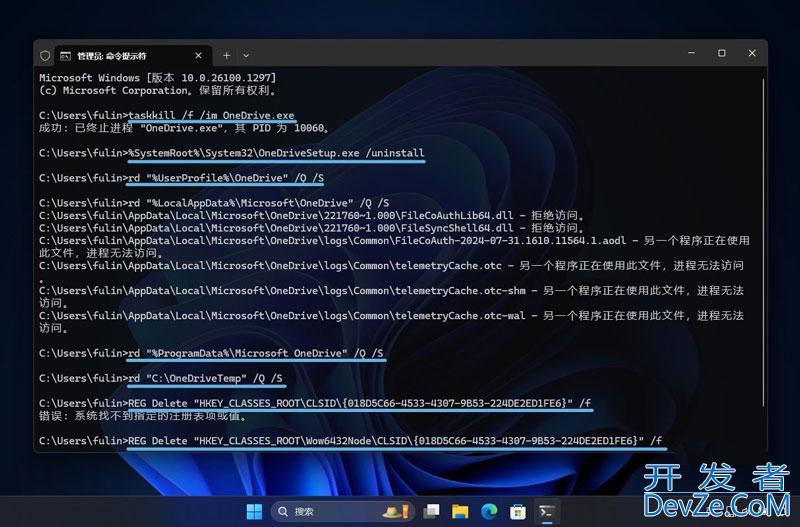
Task: Close the terminal window
Action: pyautogui.click(x=752, y=53)
